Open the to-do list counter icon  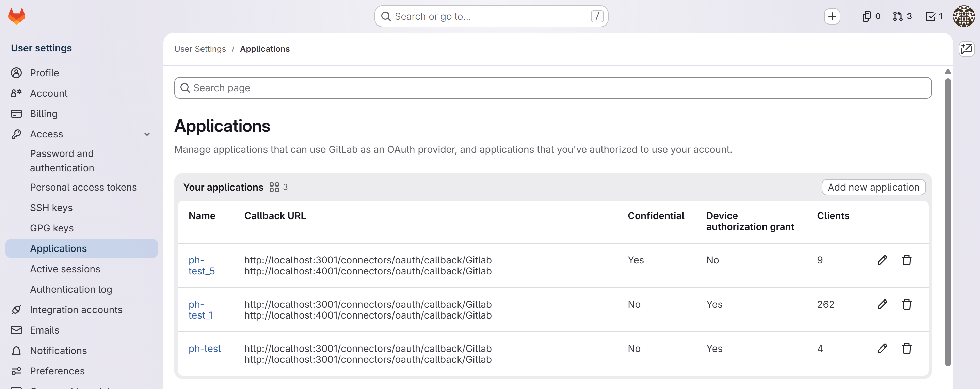[x=934, y=16]
